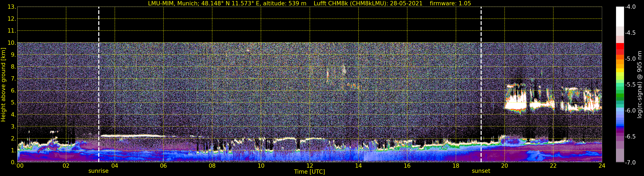644x176 pixels.
Task: Click the '24' time axis tick label
Action: (x=602, y=166)
